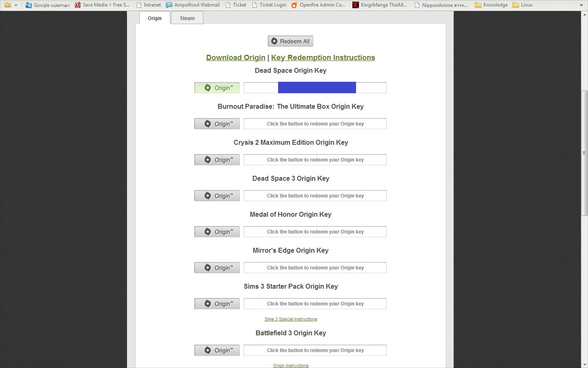The width and height of the screenshot is (588, 368).
Task: Click the Redeem All button
Action: pyautogui.click(x=291, y=41)
